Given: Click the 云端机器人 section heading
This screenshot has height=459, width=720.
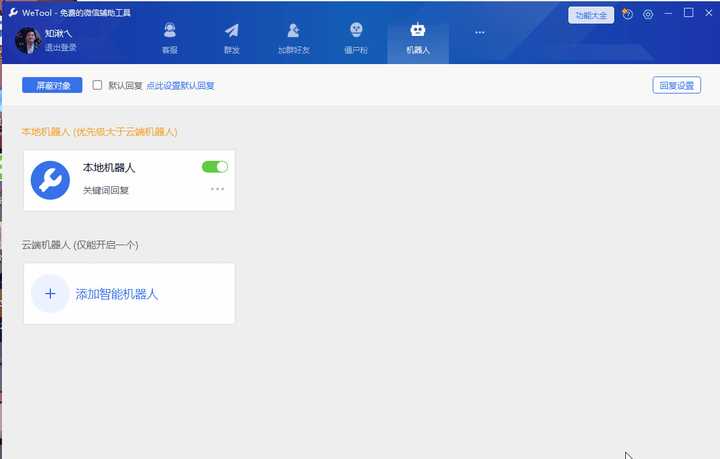Looking at the screenshot, I should pos(80,245).
